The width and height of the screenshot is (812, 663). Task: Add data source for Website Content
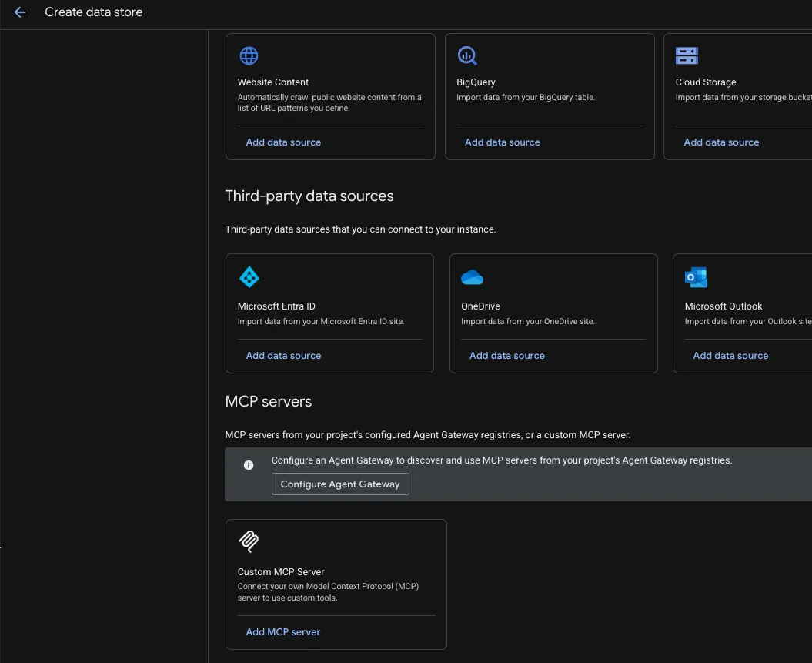click(283, 142)
